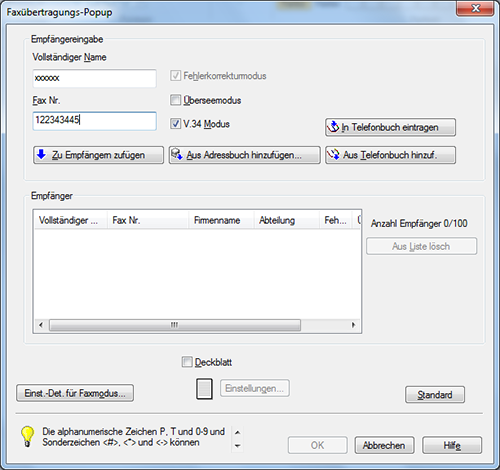This screenshot has width=500, height=470.
Task: Click the hint text up arrow
Action: 237,432
